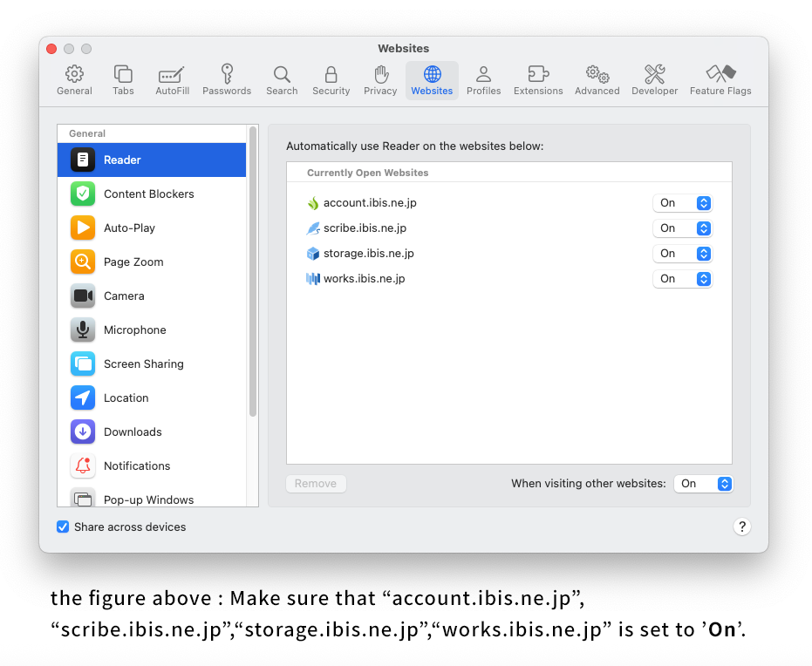Expand the 'When visiting other websites' dropdown

[703, 484]
